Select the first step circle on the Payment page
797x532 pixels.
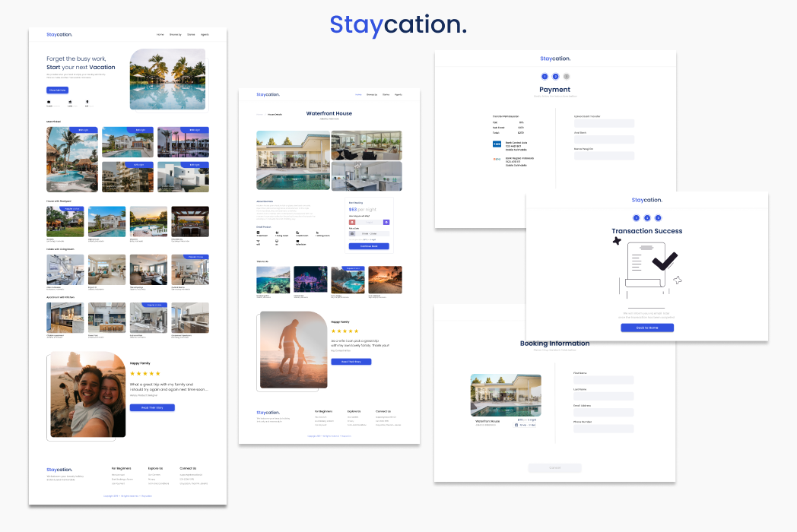[545, 77]
